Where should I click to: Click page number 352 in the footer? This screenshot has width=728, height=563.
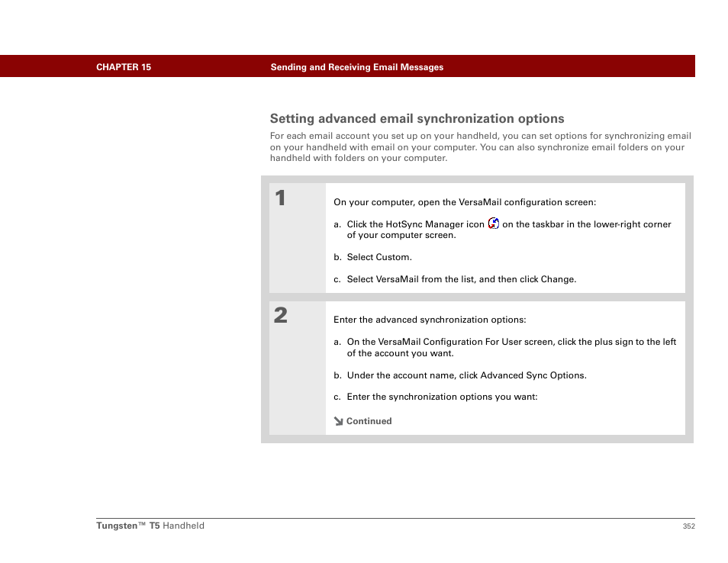coord(688,526)
